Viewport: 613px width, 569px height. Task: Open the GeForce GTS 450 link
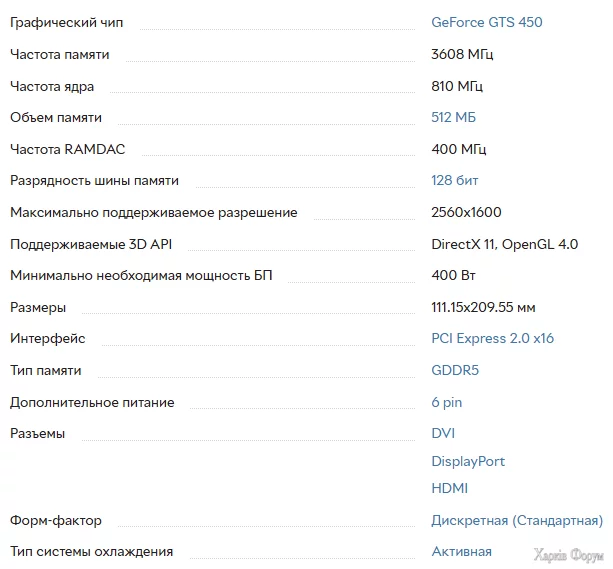pyautogui.click(x=486, y=22)
